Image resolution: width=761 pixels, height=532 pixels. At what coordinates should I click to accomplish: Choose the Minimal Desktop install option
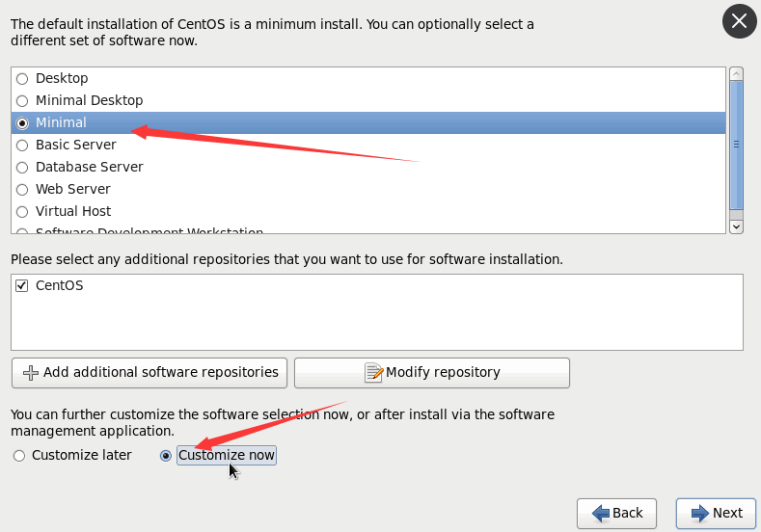tap(22, 101)
